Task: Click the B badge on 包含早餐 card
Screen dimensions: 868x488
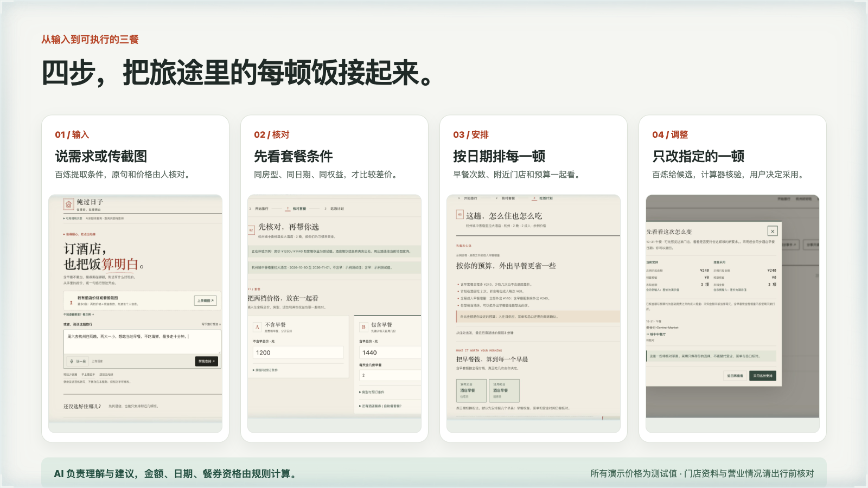Action: click(x=363, y=327)
